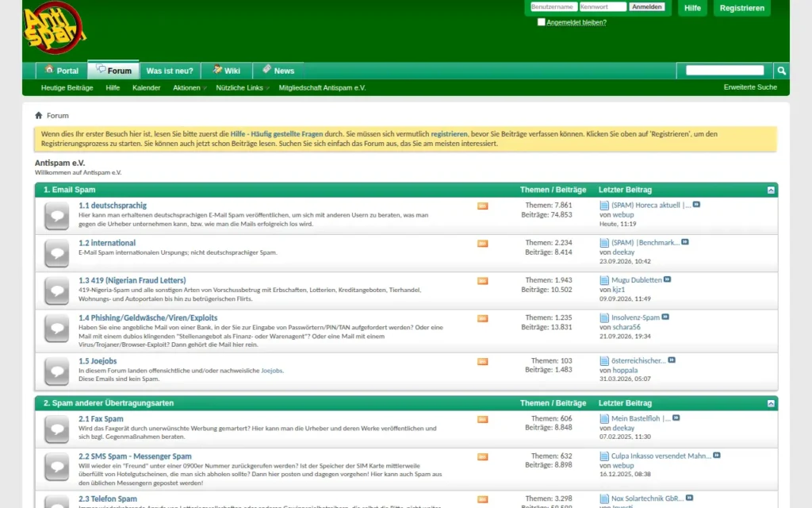Go to last post arrow after Culpa Inkasso thread
812x508 pixels.
(x=717, y=455)
